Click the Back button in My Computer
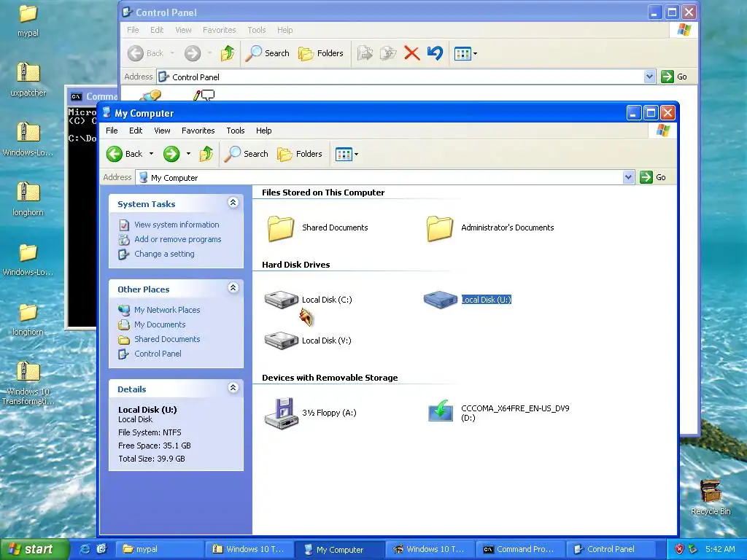Viewport: 747px width, 560px height. tap(124, 154)
